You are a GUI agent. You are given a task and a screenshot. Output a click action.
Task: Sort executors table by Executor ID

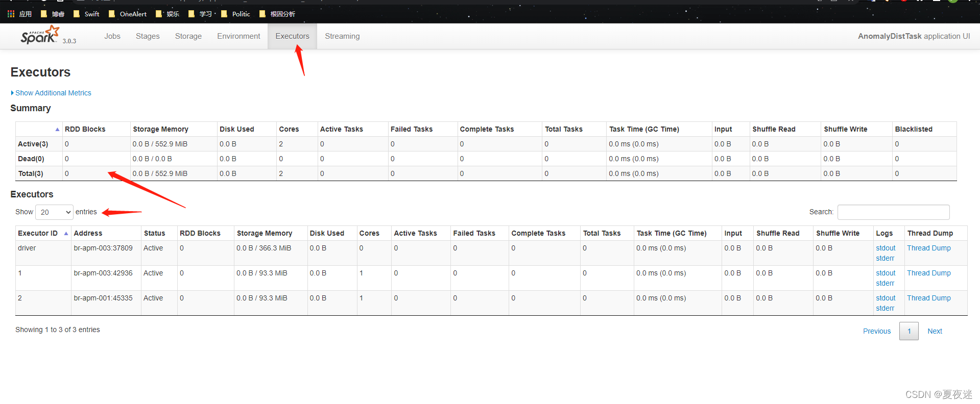(43, 233)
